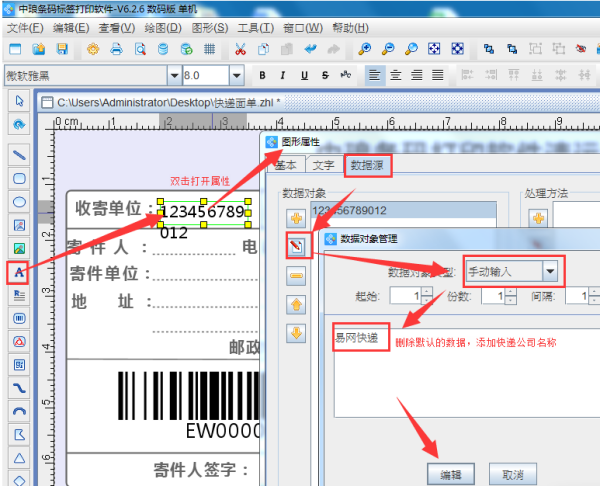The height and width of the screenshot is (486, 600).
Task: Select the Ellipse drawing tool
Action: tap(19, 202)
